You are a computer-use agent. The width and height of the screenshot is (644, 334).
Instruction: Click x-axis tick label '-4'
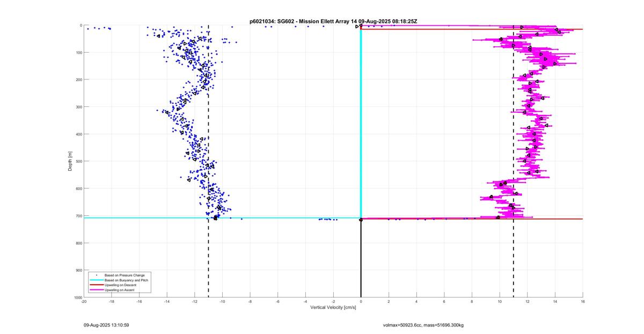click(x=305, y=302)
